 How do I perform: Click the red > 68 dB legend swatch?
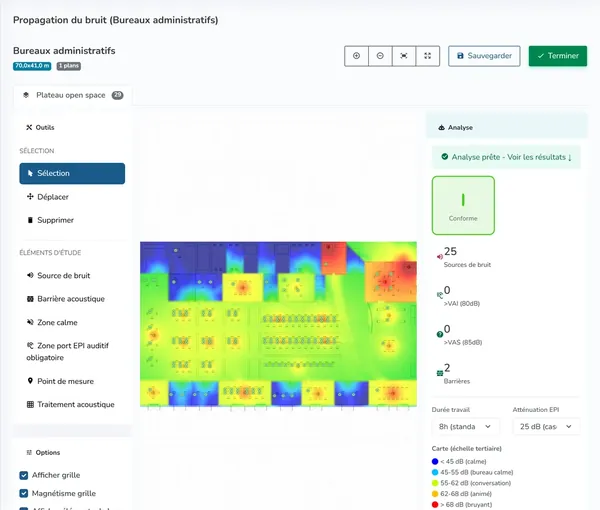coord(435,504)
